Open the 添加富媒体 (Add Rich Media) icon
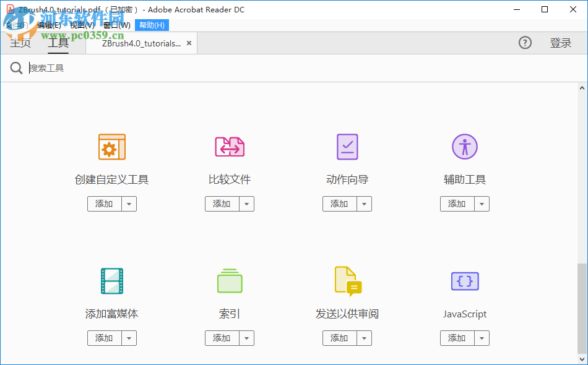The width and height of the screenshot is (588, 365). click(111, 281)
